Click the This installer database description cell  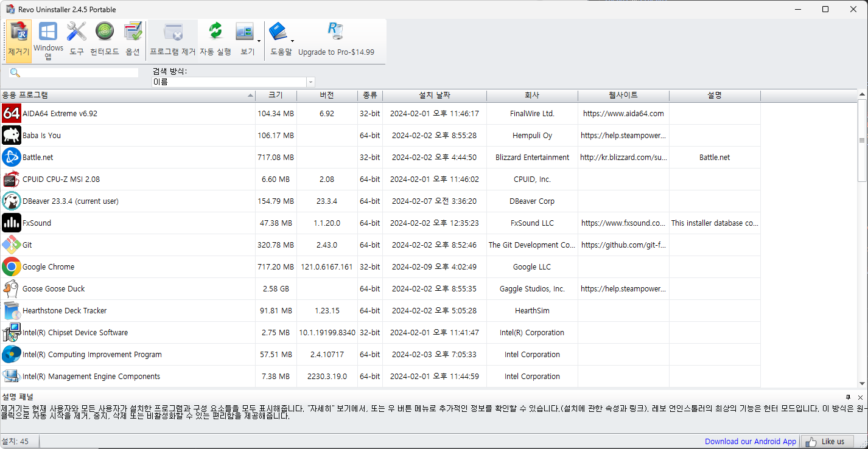tap(715, 223)
